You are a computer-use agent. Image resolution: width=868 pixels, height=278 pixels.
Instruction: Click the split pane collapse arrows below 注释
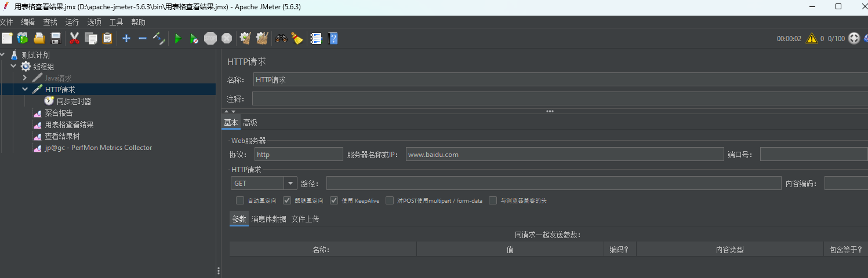230,111
